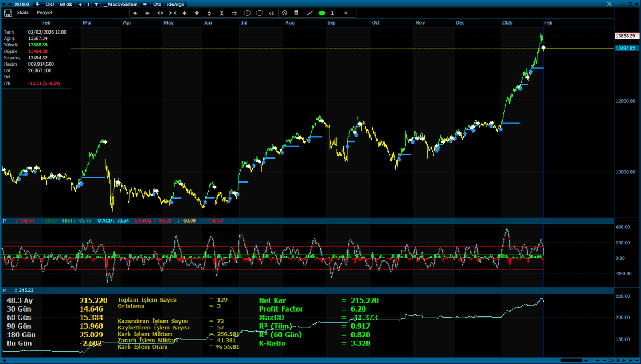641x364 pixels.
Task: Change the line thickness value 1
Action: point(332,13)
